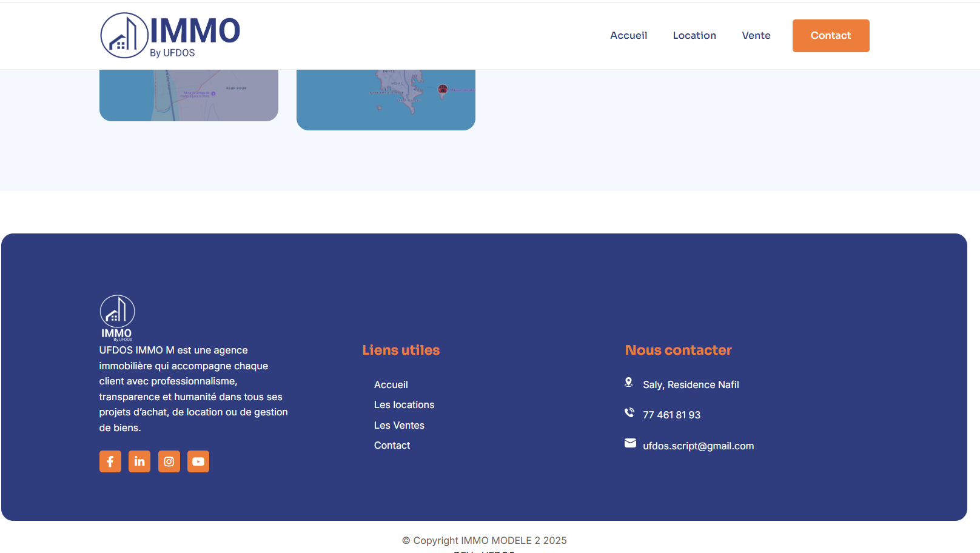The image size is (980, 553).
Task: Follow the Contact link under Liens utiles
Action: (x=392, y=446)
